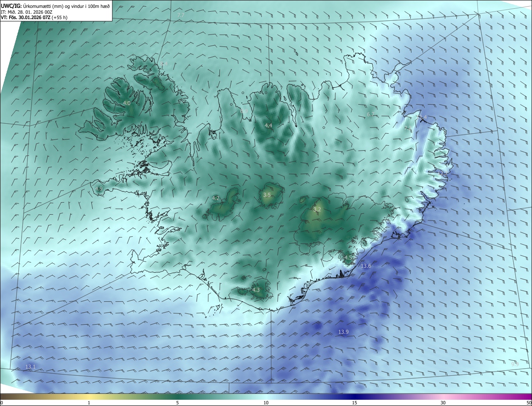532x406 pixels.
Task: Click the 4.5 value near southeast coast
Action: [348, 257]
